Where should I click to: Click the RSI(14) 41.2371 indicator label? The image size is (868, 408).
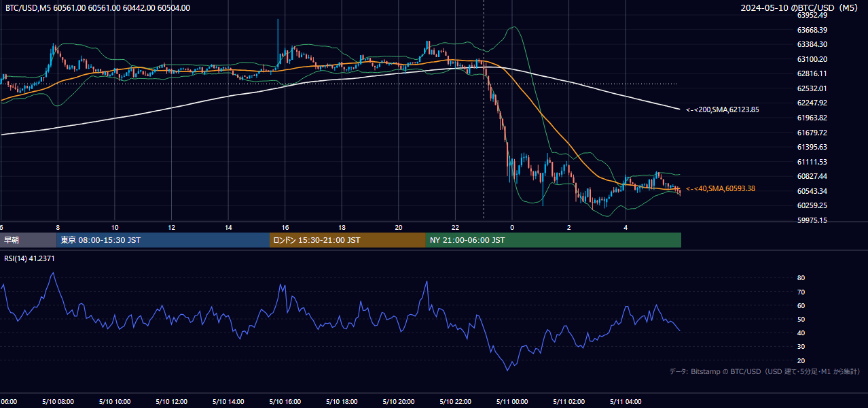pos(30,258)
